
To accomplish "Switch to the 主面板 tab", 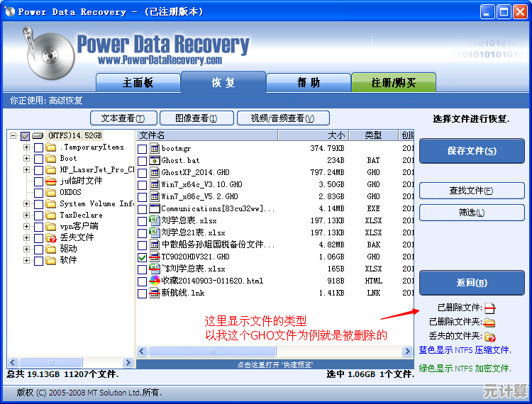I will coord(138,83).
